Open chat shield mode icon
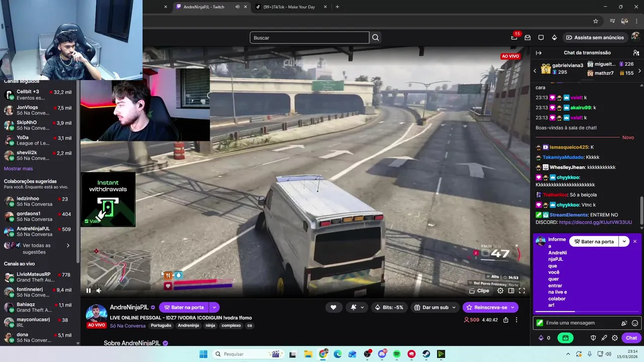 (x=593, y=338)
